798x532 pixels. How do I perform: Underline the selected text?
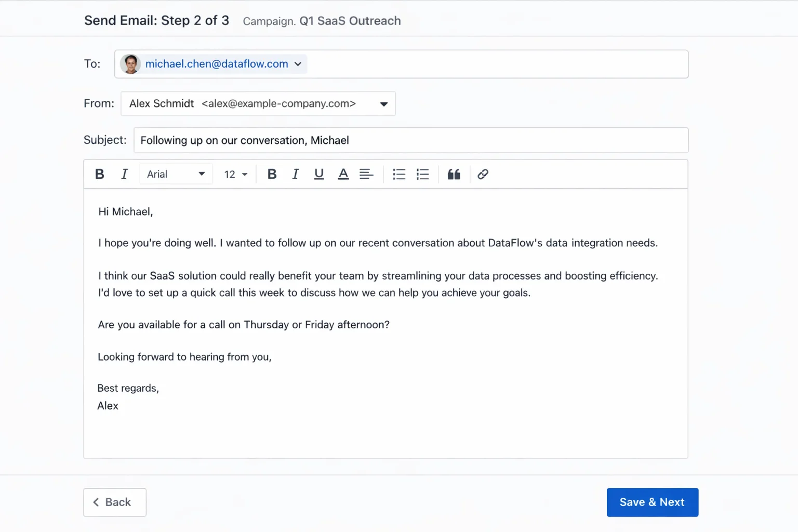click(319, 174)
